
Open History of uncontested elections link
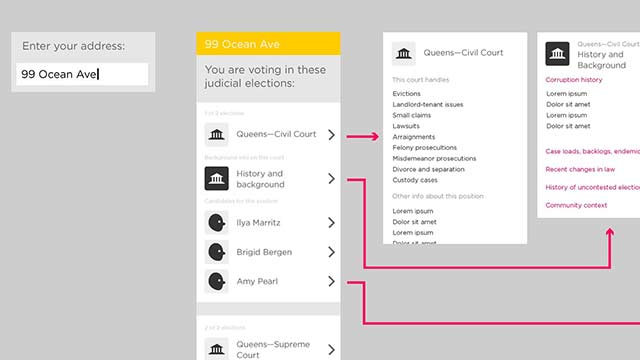593,187
